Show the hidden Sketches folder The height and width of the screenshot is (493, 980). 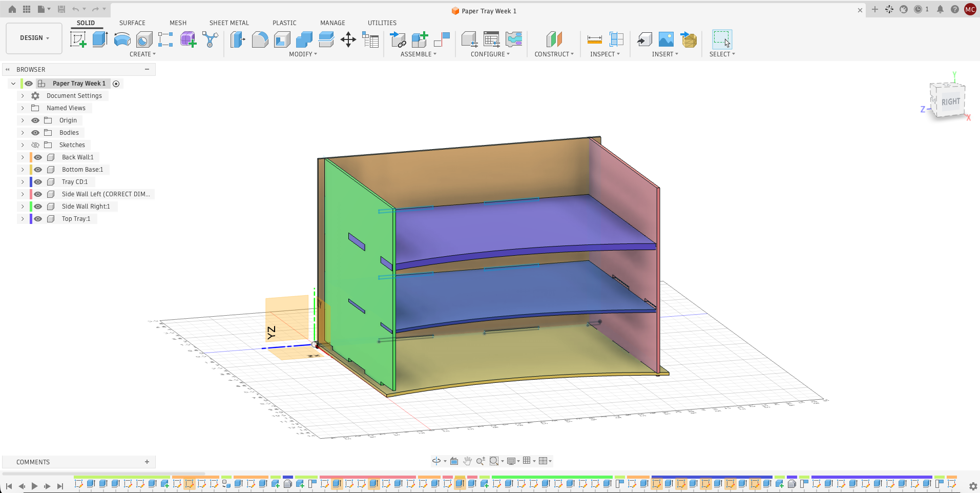[35, 145]
